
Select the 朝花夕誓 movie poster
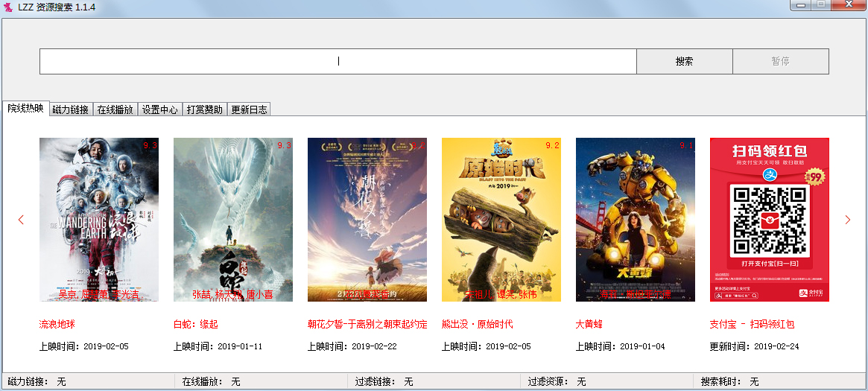pos(367,220)
